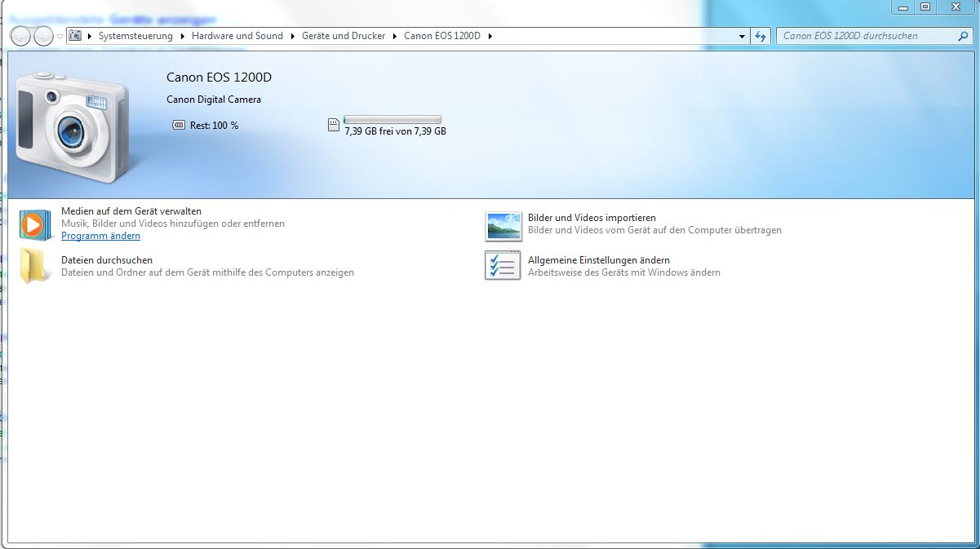
Task: Open Allgemeine Einstellungen ändern
Action: tap(599, 260)
